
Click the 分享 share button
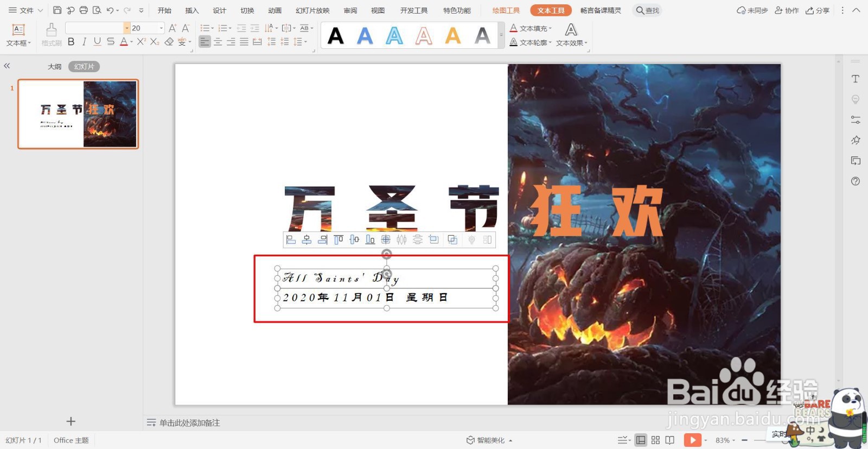pyautogui.click(x=818, y=10)
